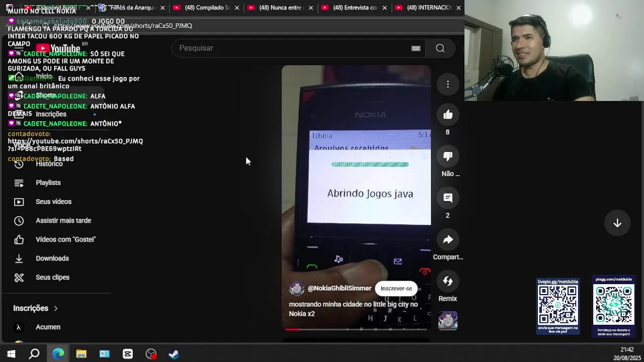Click the Remix icon
The image size is (644, 362).
click(x=448, y=282)
